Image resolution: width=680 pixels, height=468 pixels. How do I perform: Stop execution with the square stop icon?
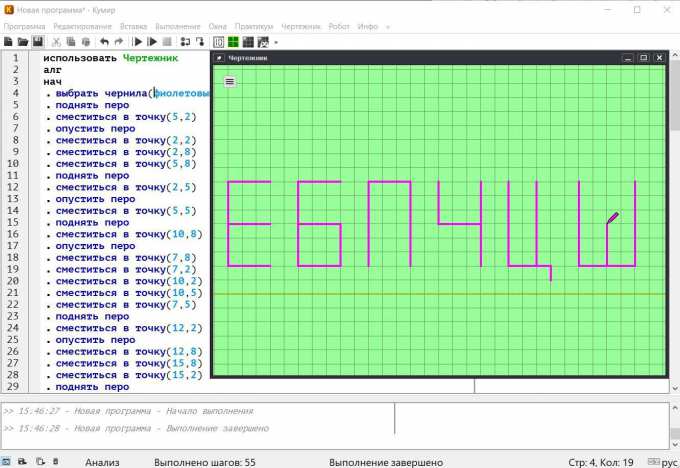click(x=167, y=42)
